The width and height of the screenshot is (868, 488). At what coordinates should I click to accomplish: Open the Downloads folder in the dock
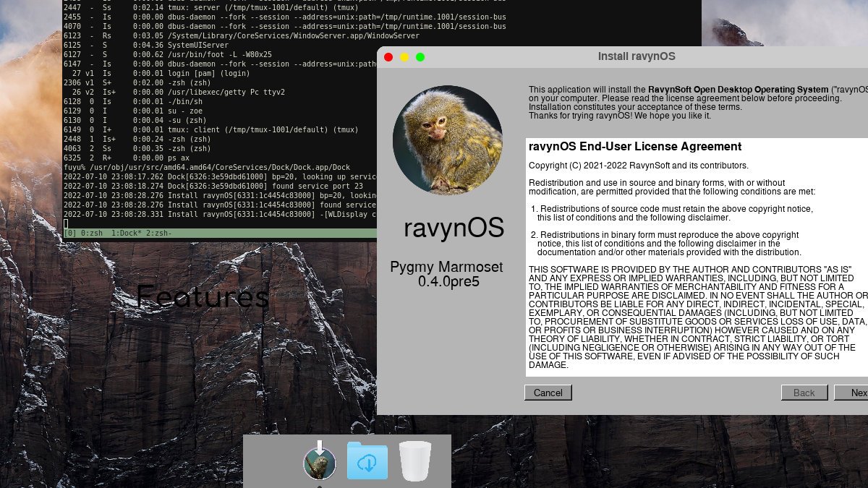pos(367,461)
